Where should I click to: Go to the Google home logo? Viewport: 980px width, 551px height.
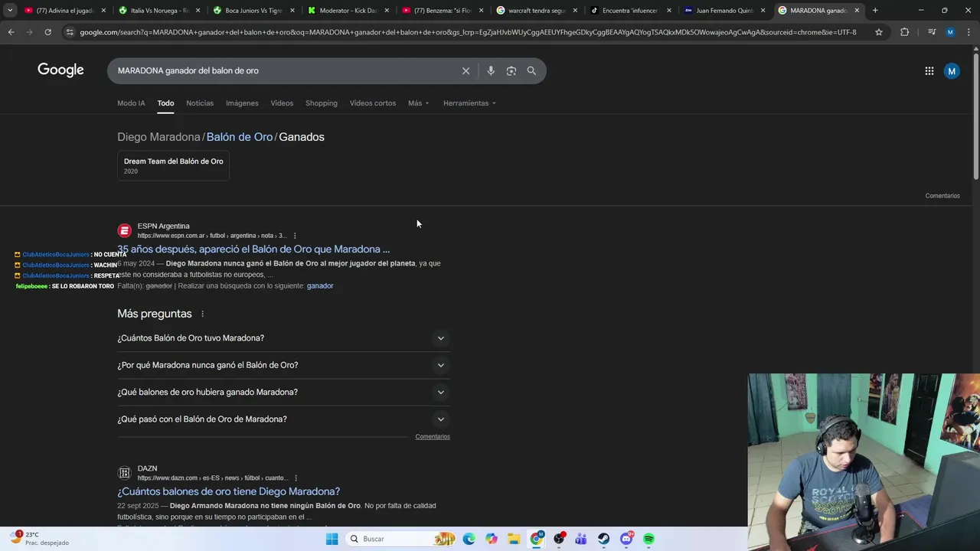point(60,70)
